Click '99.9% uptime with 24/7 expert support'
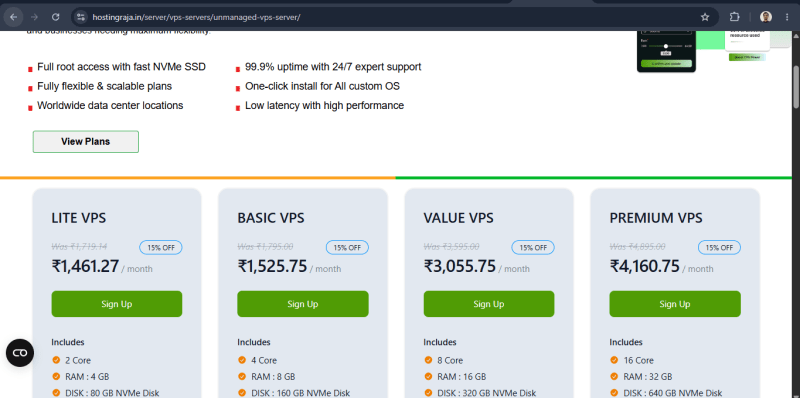800x398 pixels. [x=333, y=67]
